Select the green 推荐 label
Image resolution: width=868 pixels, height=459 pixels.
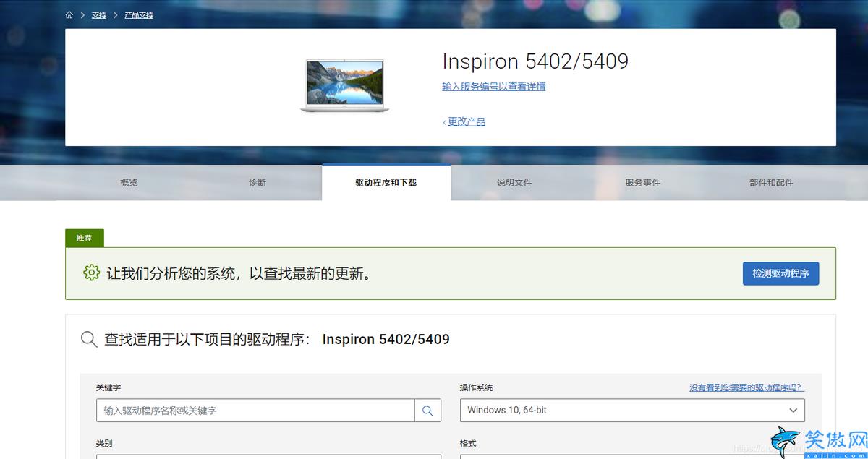[85, 238]
